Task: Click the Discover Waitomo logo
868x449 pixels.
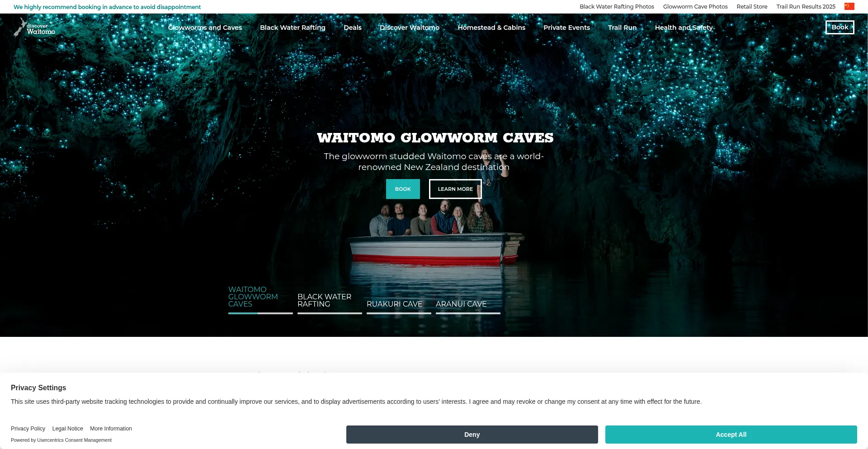Action: [34, 27]
